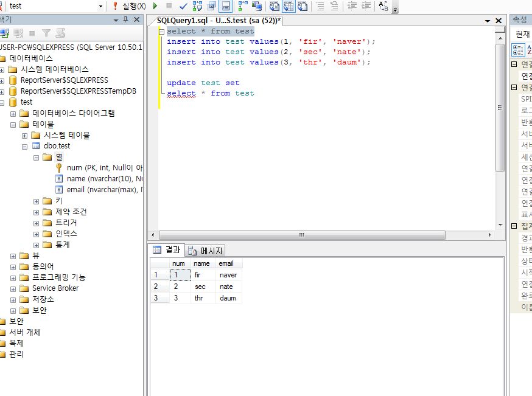Click the name column header in results
Image resolution: width=532 pixels, height=396 pixels.
point(203,263)
